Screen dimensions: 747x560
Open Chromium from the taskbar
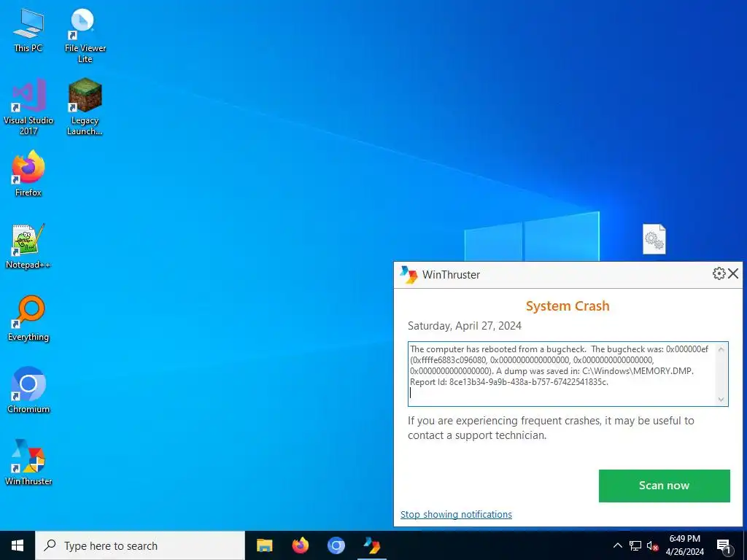[336, 545]
